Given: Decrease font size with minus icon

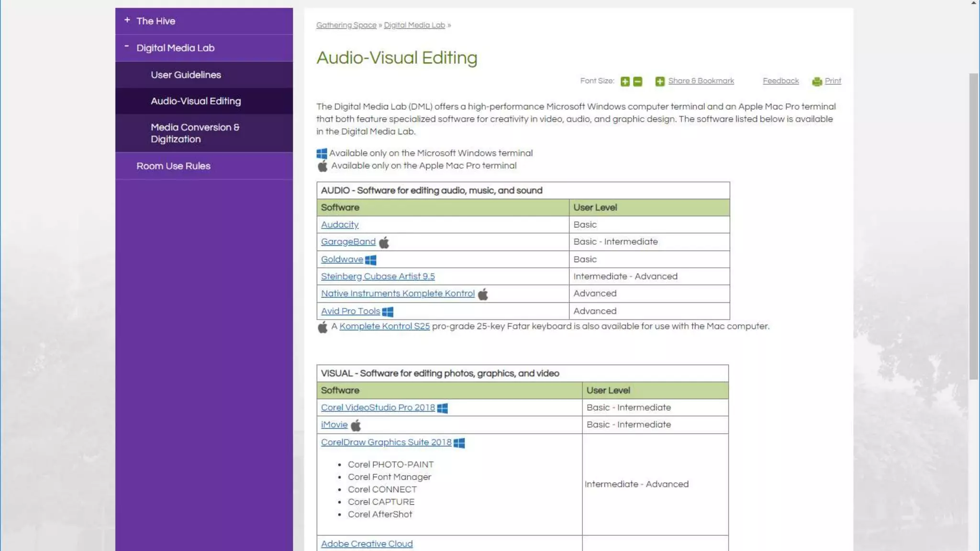Looking at the screenshot, I should [637, 81].
